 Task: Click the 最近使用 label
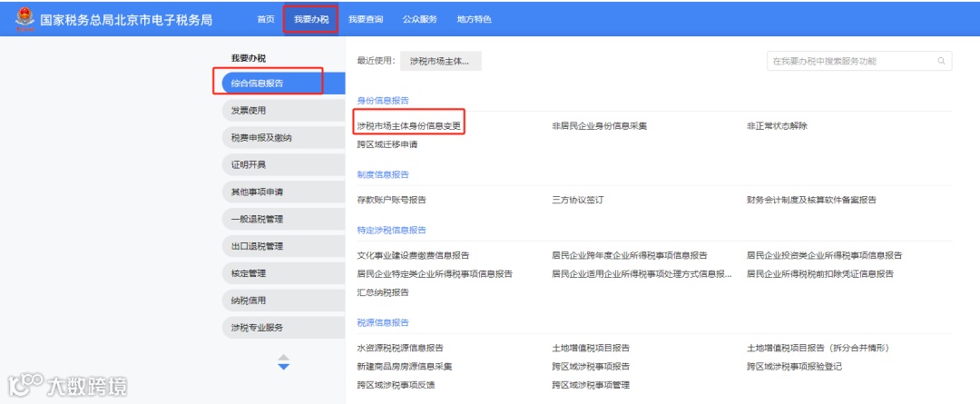coord(377,61)
